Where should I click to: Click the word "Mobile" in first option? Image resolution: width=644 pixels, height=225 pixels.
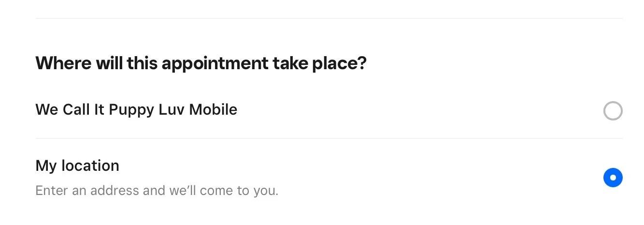(213, 110)
